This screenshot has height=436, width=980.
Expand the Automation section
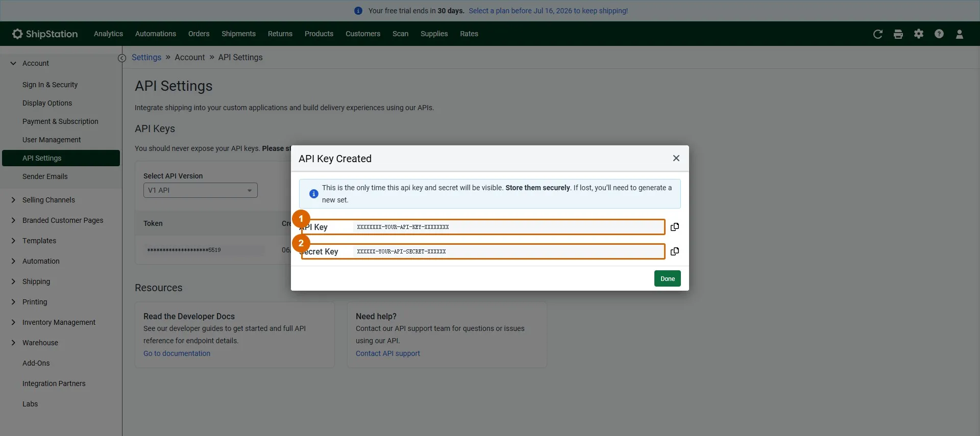pos(13,261)
